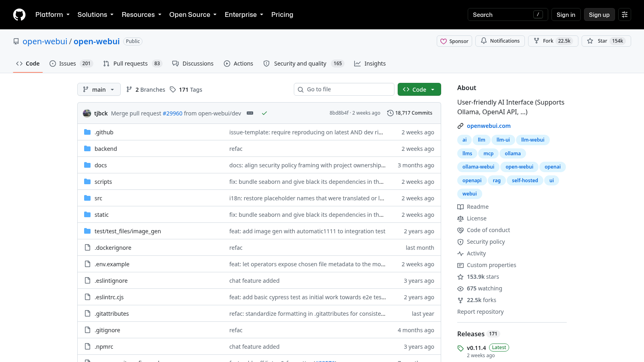Screen dimensions: 644x362
Task: Select the self-hosted topic tag
Action: pos(525,180)
